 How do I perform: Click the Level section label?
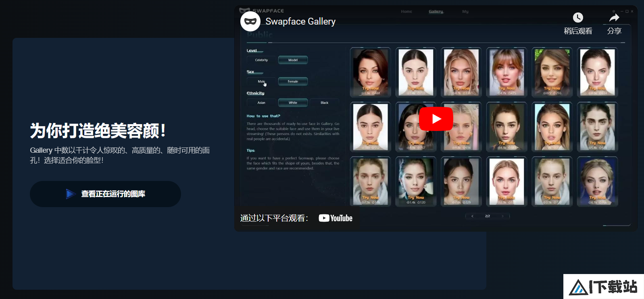[x=252, y=51]
